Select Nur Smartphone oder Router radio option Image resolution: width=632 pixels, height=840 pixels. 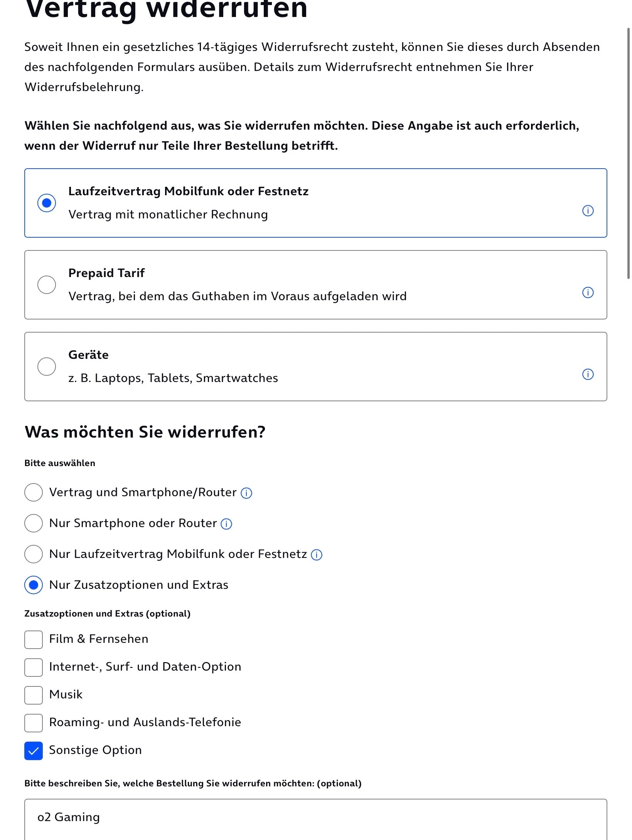(x=34, y=523)
